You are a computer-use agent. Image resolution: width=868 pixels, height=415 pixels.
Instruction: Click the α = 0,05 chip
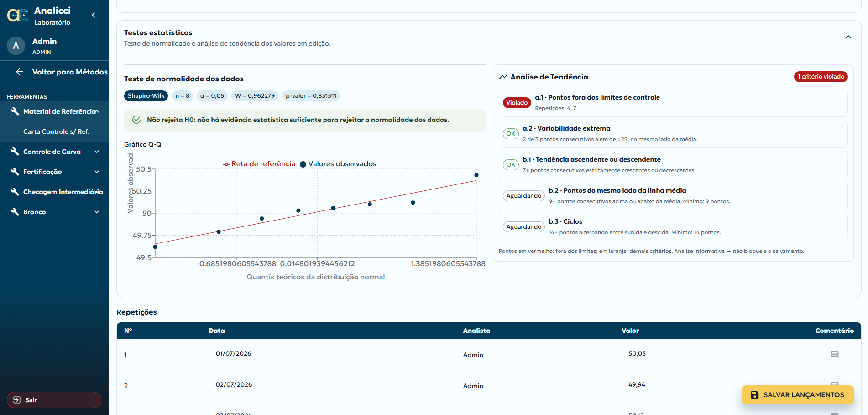(x=212, y=96)
